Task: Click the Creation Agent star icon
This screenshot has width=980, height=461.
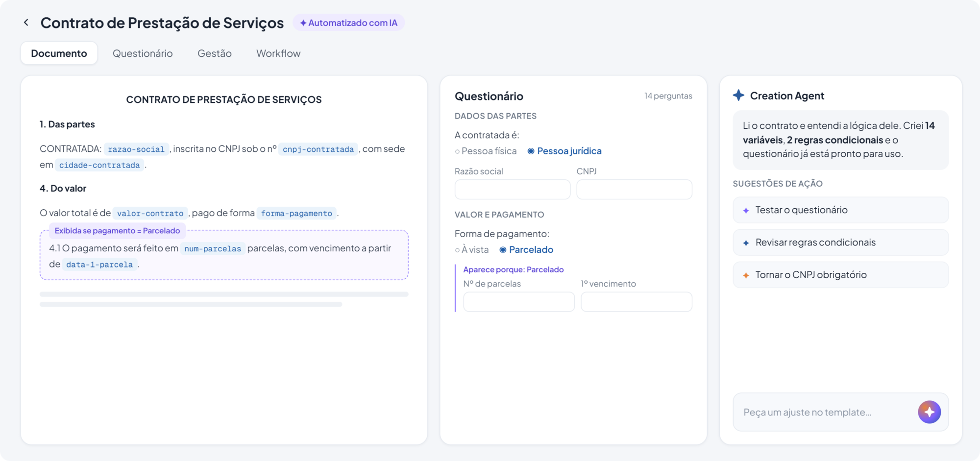Action: (x=738, y=96)
